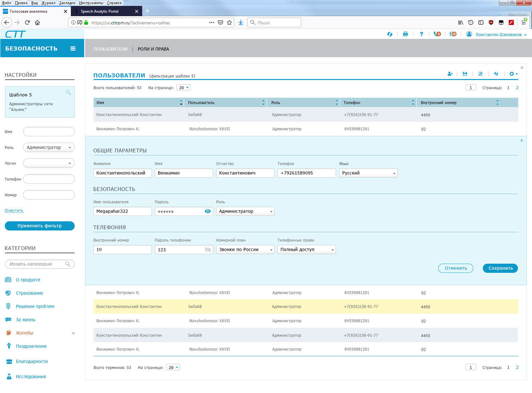Click the edit pencil icon in users toolbar
The width and height of the screenshot is (532, 393).
pyautogui.click(x=480, y=74)
